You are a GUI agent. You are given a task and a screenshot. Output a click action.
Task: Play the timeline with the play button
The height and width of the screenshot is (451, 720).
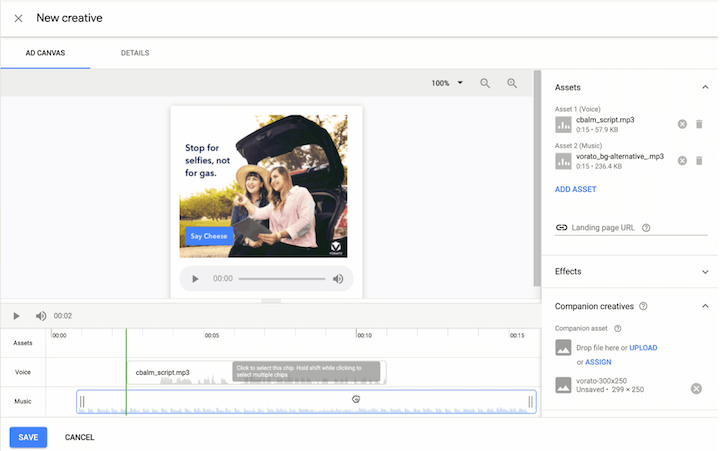coord(17,316)
